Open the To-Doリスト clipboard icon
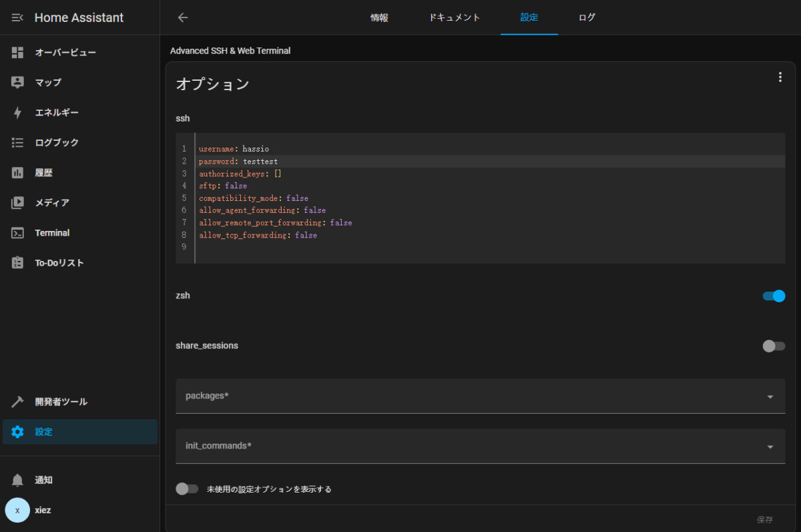 coord(17,262)
